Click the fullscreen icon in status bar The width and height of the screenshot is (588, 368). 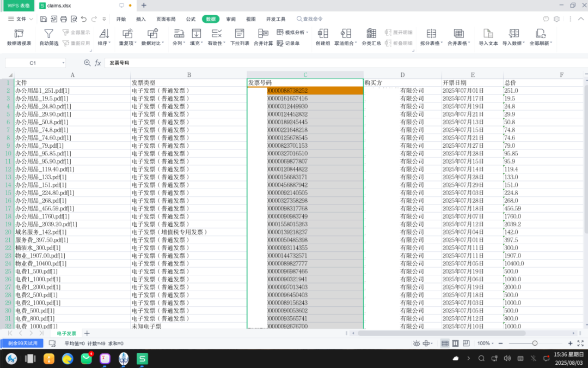(x=580, y=343)
